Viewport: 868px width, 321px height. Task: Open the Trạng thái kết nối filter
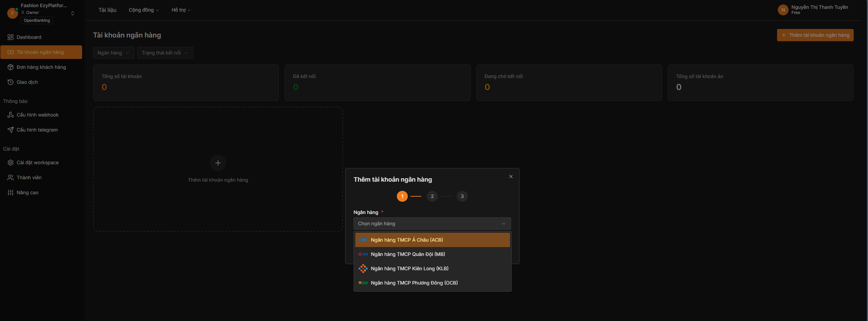[x=165, y=53]
